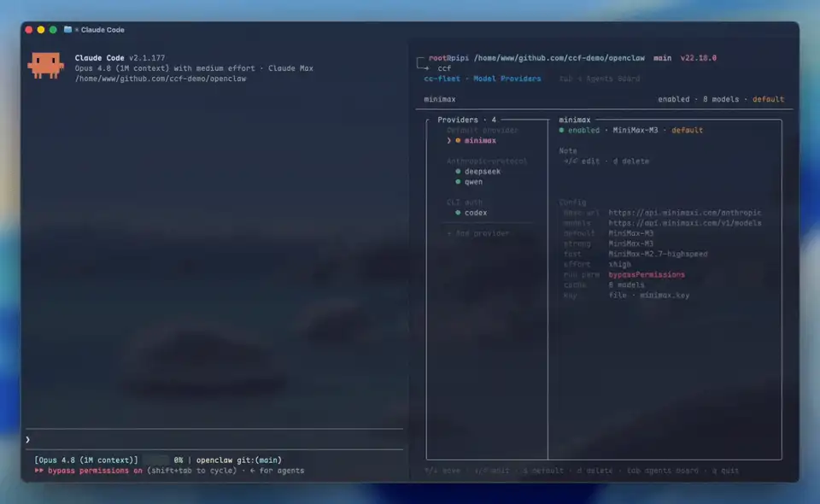Screen dimensions: 820x504
Task: Click the cc-fleet title
Action: (442, 79)
